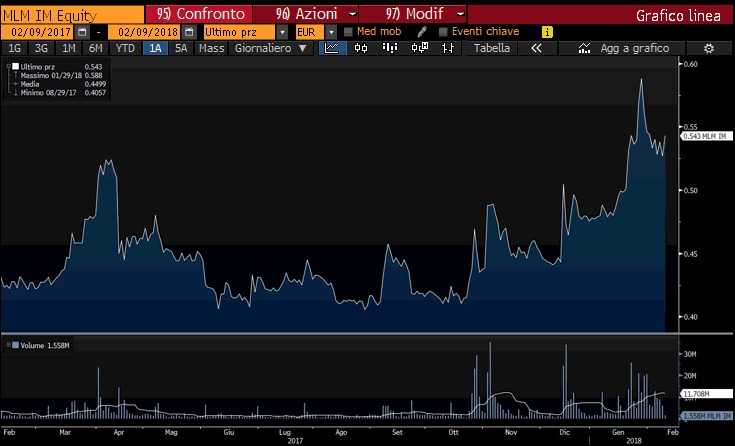Select 1M time range

(68, 48)
